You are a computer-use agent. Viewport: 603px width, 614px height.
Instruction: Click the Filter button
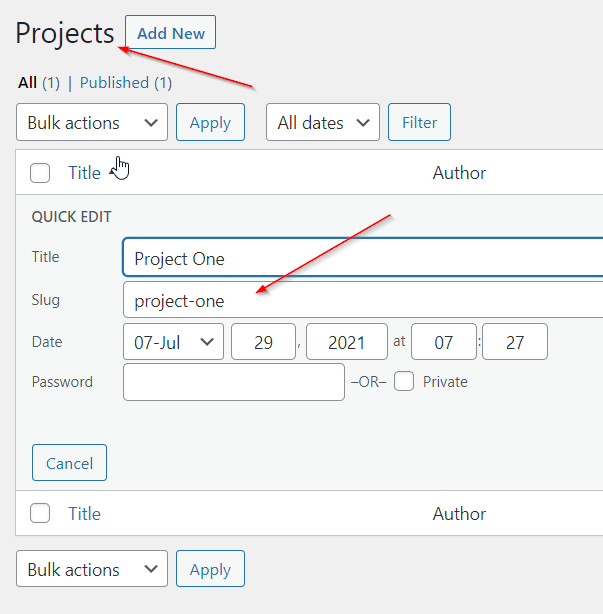point(419,123)
